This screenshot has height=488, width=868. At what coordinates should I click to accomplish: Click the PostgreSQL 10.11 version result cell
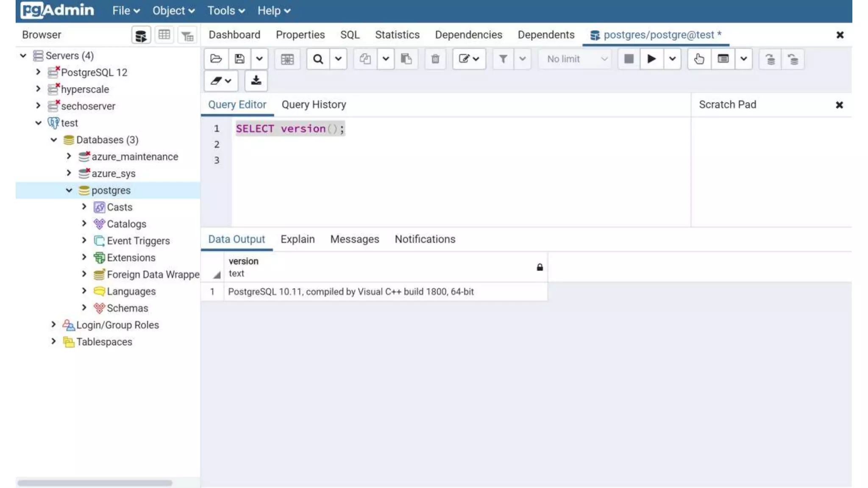point(385,292)
